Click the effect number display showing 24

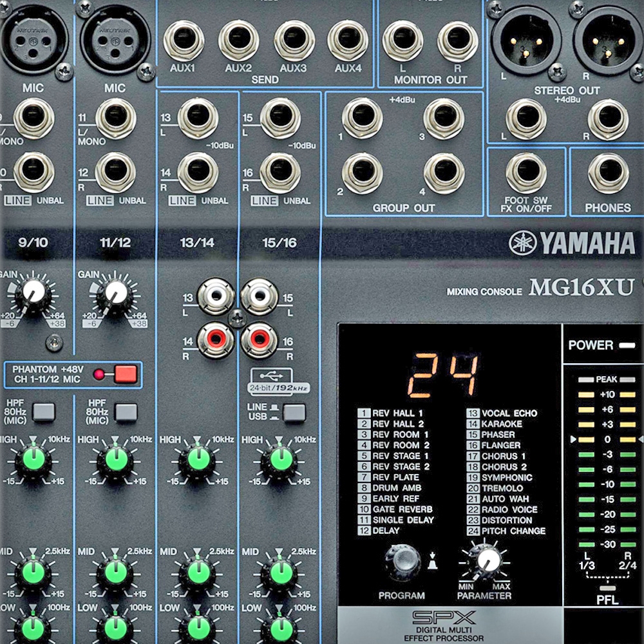pos(444,375)
